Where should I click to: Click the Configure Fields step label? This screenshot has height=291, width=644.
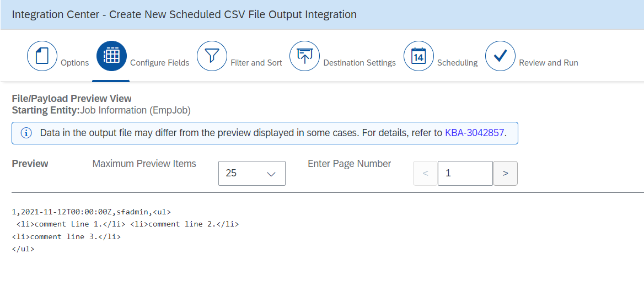click(160, 63)
